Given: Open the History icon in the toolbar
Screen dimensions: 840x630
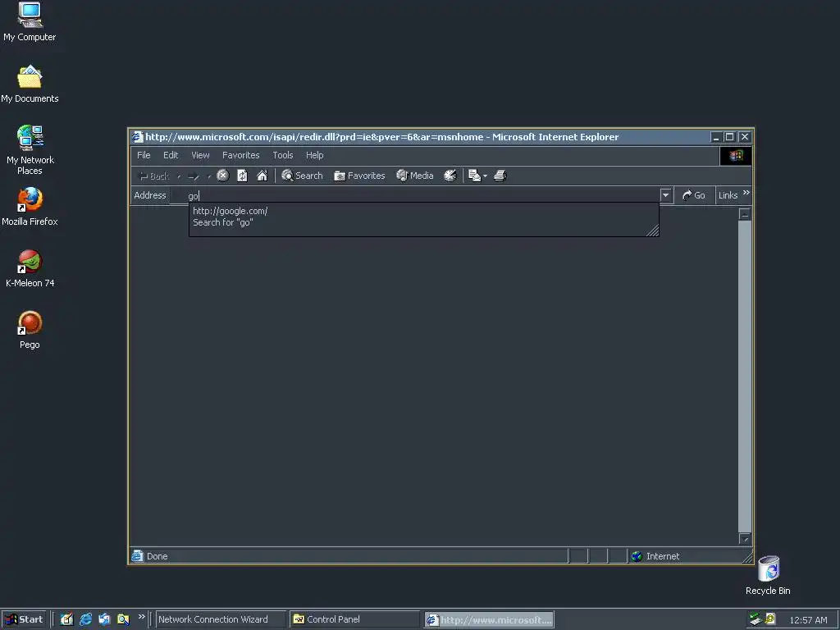Looking at the screenshot, I should (450, 176).
